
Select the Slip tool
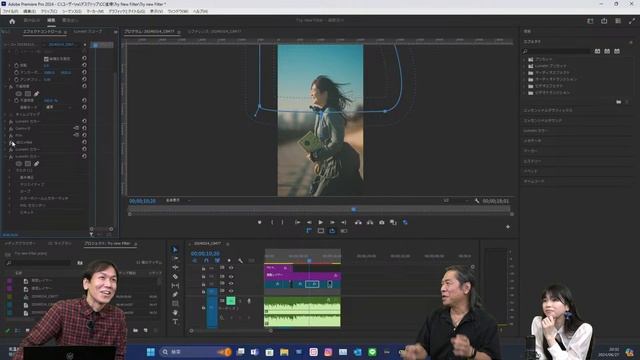point(175,285)
